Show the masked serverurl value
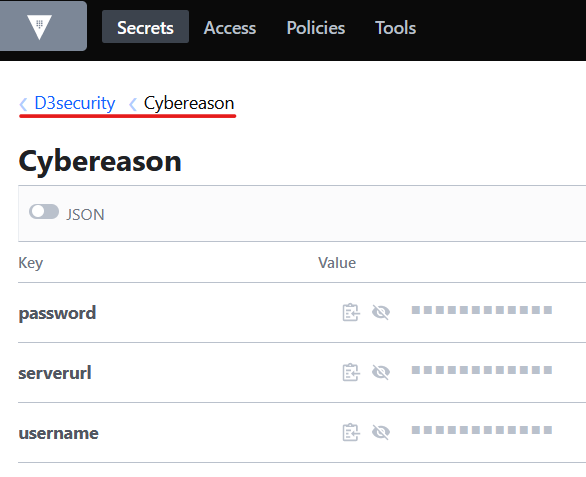This screenshot has height=477, width=586. 381,372
